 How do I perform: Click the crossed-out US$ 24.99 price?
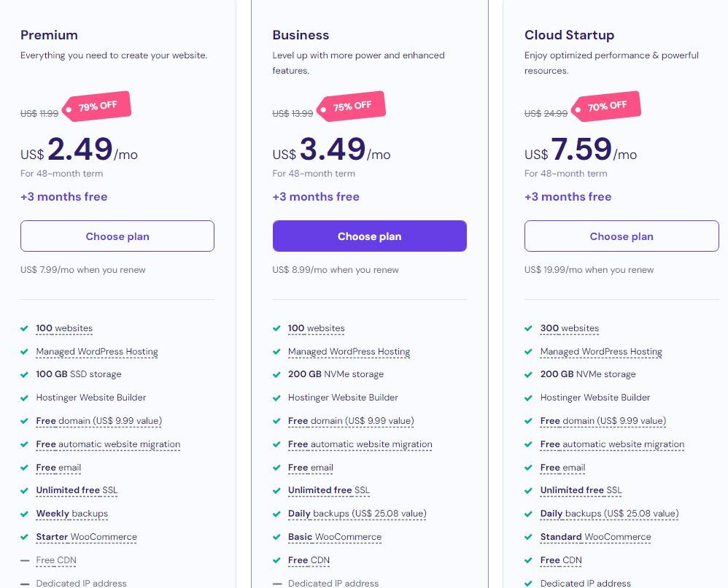click(x=546, y=113)
